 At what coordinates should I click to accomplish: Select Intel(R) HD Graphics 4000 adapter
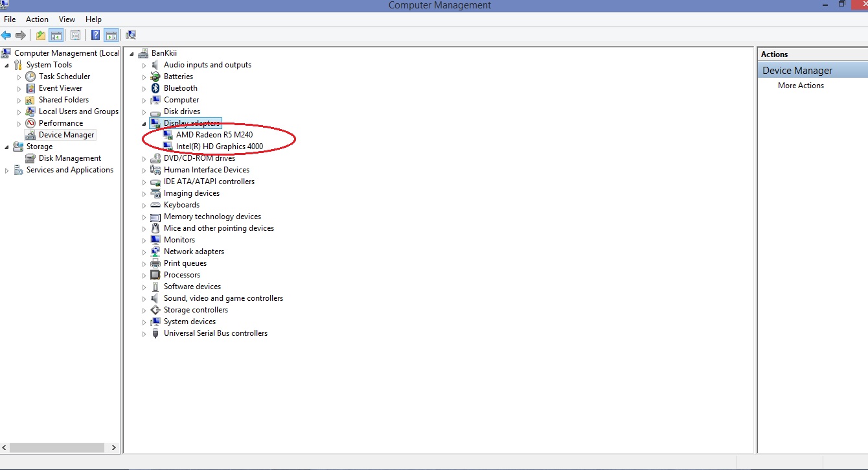[x=220, y=147]
